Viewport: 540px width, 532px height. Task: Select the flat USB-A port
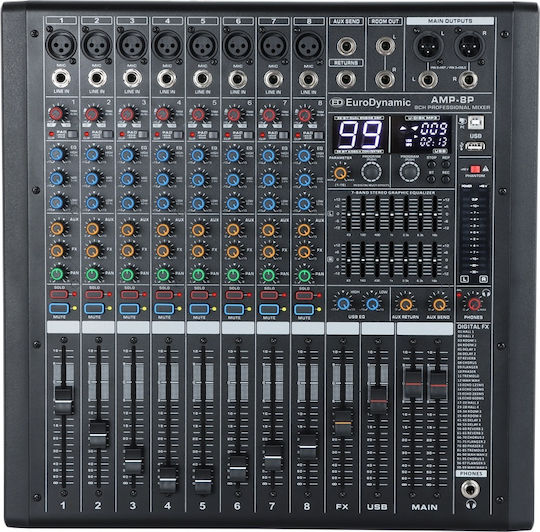point(476,146)
